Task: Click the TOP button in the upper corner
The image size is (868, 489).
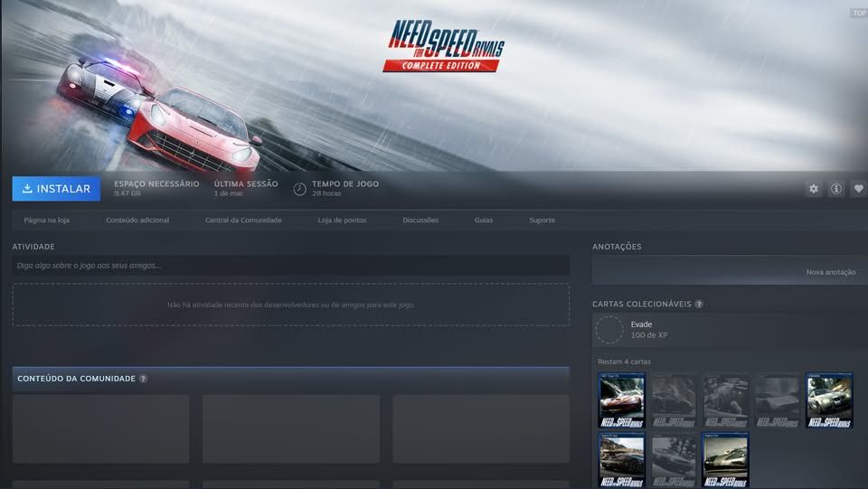Action: coord(859,13)
